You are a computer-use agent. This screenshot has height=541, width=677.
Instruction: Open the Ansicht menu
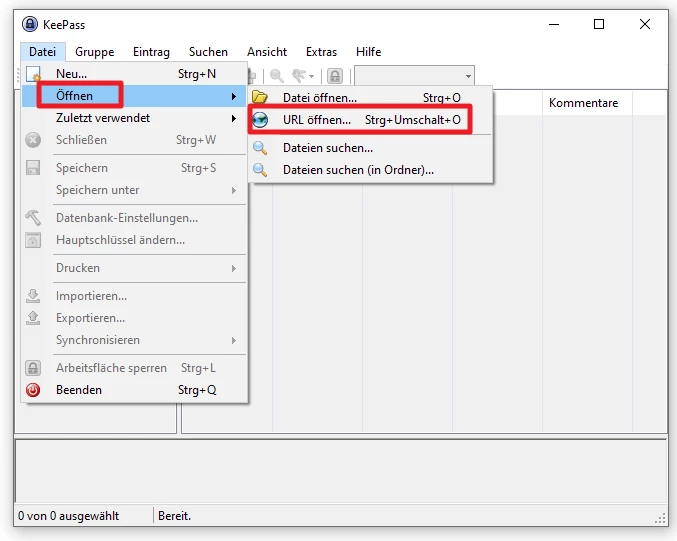267,52
